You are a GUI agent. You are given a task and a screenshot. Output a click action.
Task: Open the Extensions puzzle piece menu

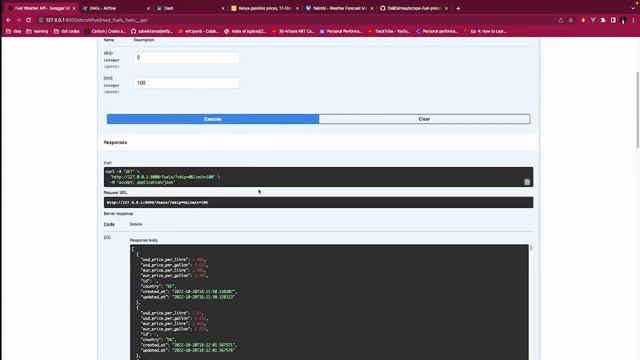point(603,20)
